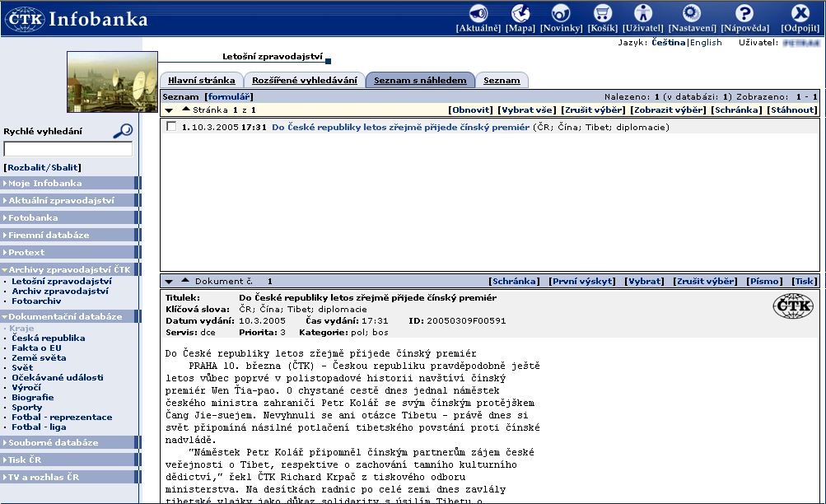The height and width of the screenshot is (504, 826).
Task: Open the Nápověda help icon
Action: point(744,14)
